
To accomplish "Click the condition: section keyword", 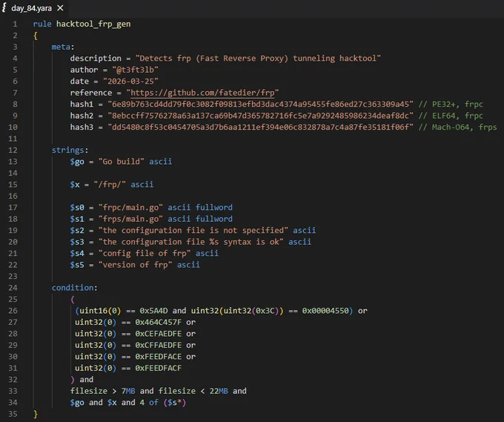I will [x=74, y=288].
